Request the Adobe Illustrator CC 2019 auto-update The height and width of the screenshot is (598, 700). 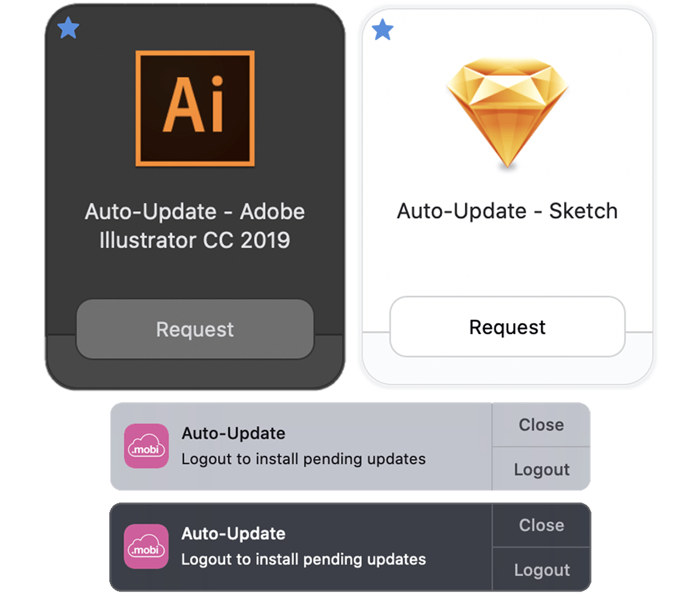click(x=195, y=329)
